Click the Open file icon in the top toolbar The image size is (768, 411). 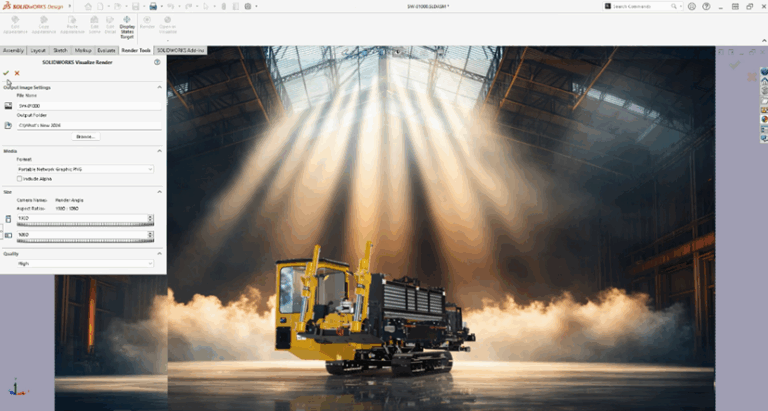point(118,6)
